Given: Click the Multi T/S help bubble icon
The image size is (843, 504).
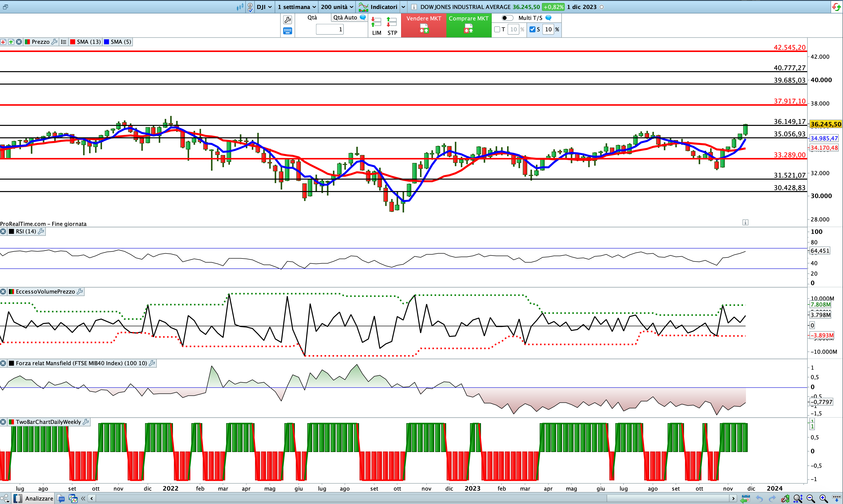Looking at the screenshot, I should (x=548, y=18).
